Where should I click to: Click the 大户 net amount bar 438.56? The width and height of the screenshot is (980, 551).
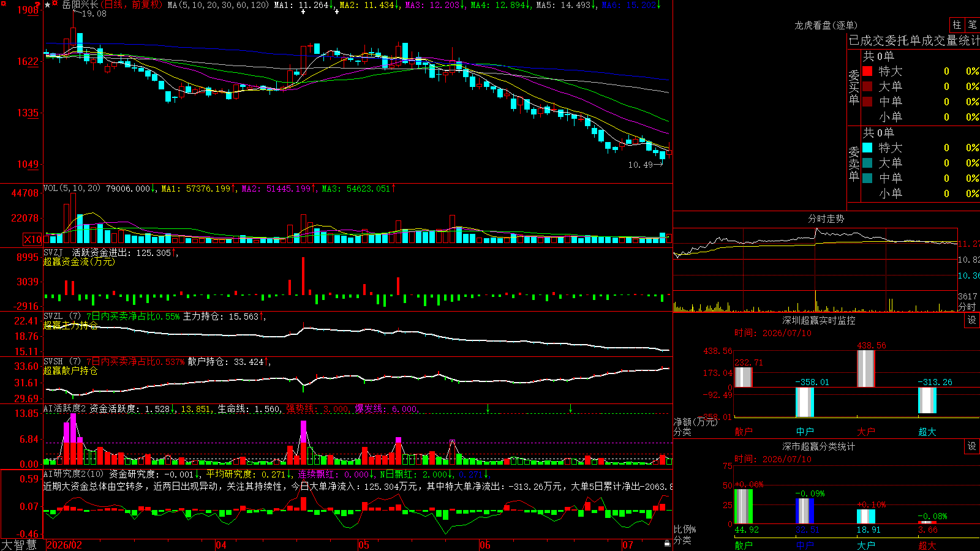pos(866,369)
